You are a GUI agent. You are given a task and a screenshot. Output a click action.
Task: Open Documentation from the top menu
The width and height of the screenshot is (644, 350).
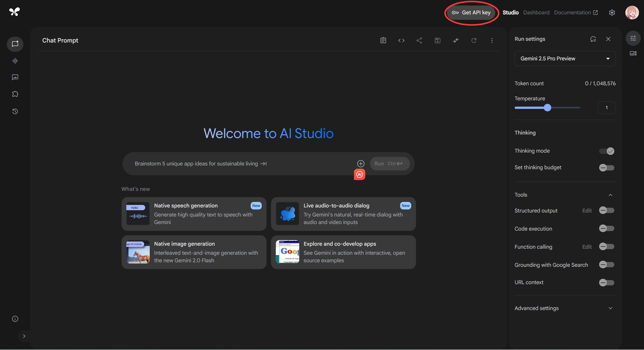[x=573, y=12]
